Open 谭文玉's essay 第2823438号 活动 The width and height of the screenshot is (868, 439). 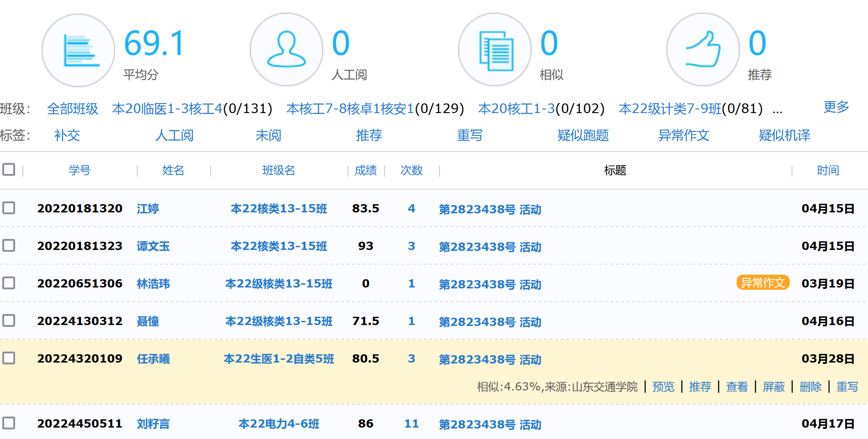point(490,247)
